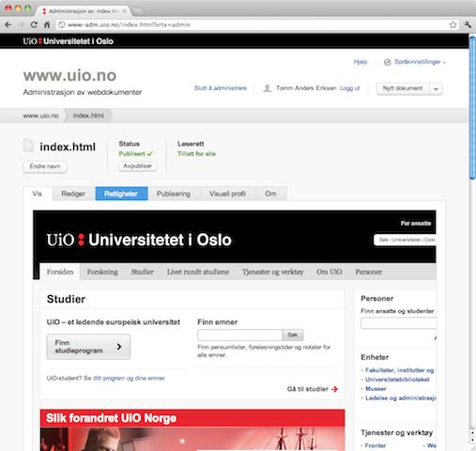Open browser wrench settings menu
The width and height of the screenshot is (476, 451).
pos(468,24)
